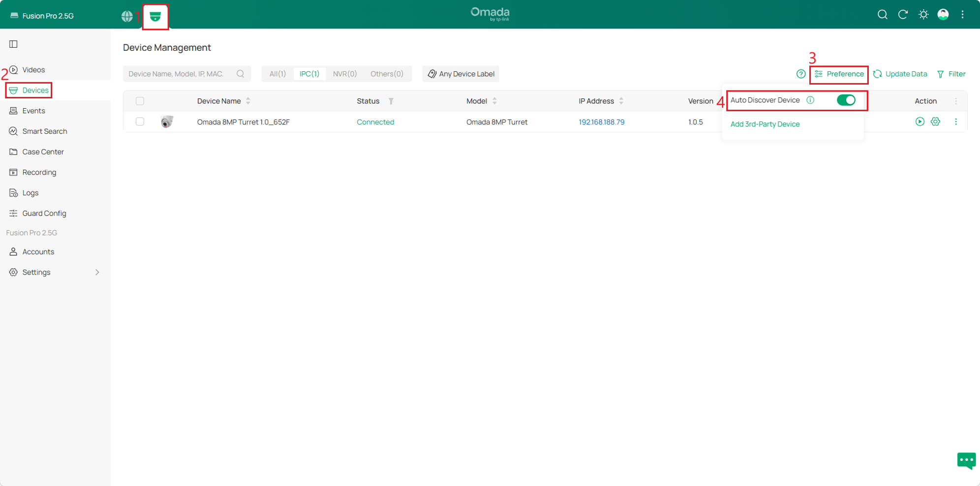Select the Omada 8MP Turret row checkbox
Screen dimensions: 980x486
click(x=140, y=121)
